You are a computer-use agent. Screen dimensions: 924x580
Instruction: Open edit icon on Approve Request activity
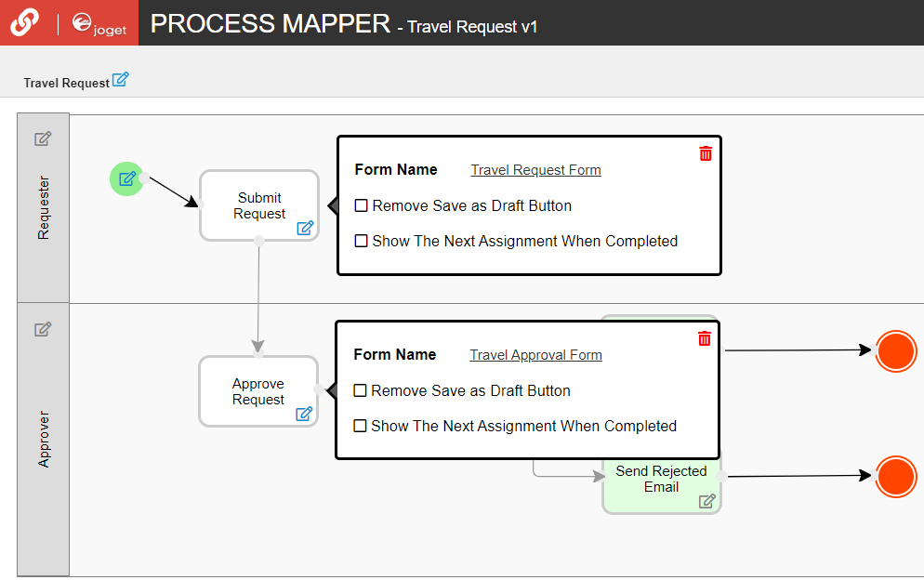(304, 414)
